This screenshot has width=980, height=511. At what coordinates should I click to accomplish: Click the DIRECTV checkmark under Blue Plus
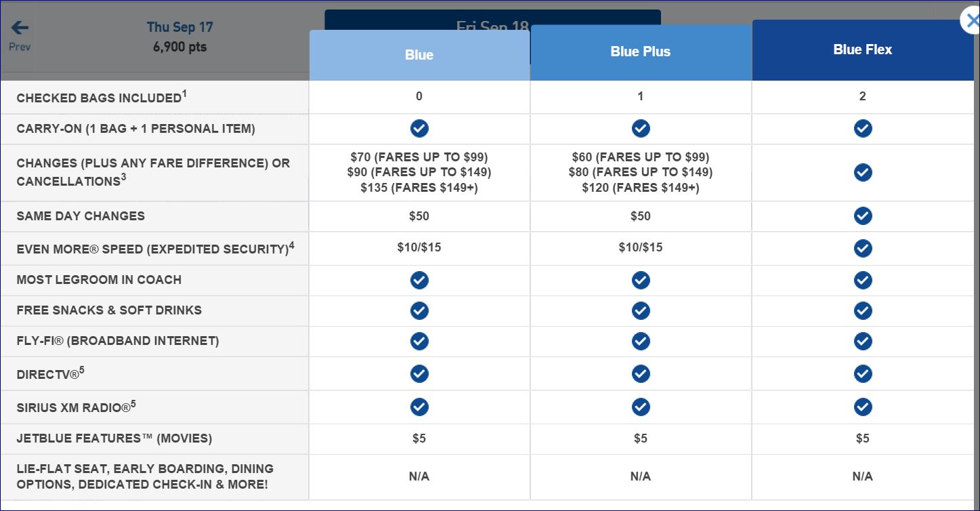(640, 373)
